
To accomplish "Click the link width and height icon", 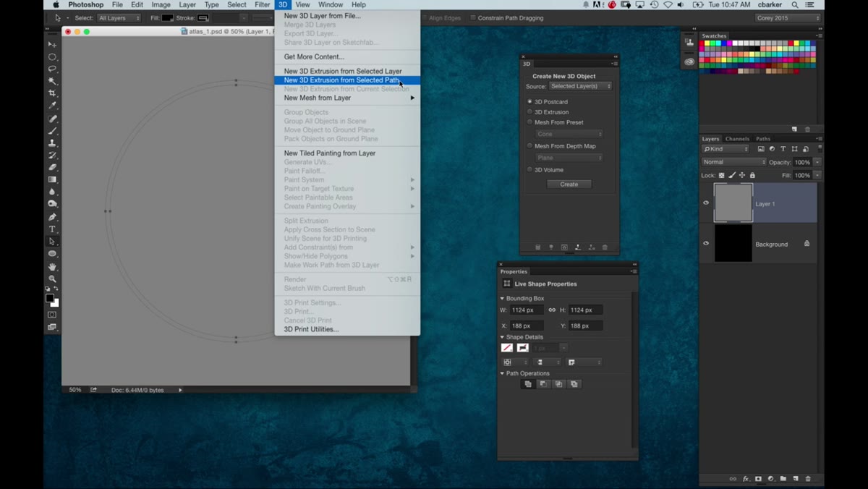I will coord(552,310).
